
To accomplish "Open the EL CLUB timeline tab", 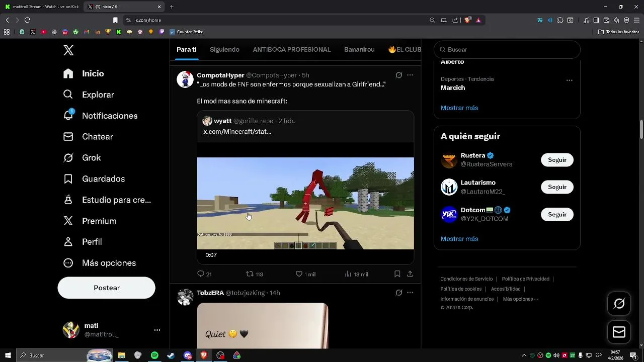I will click(x=405, y=50).
